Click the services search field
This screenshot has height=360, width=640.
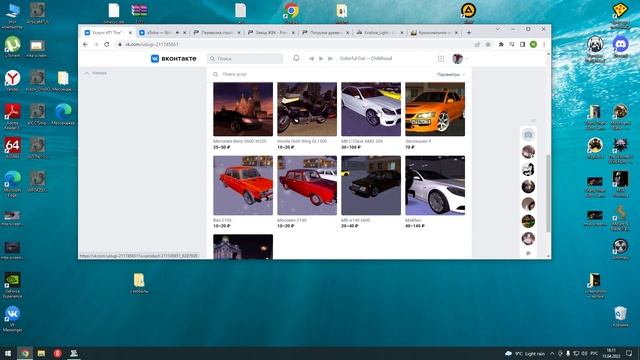322,74
